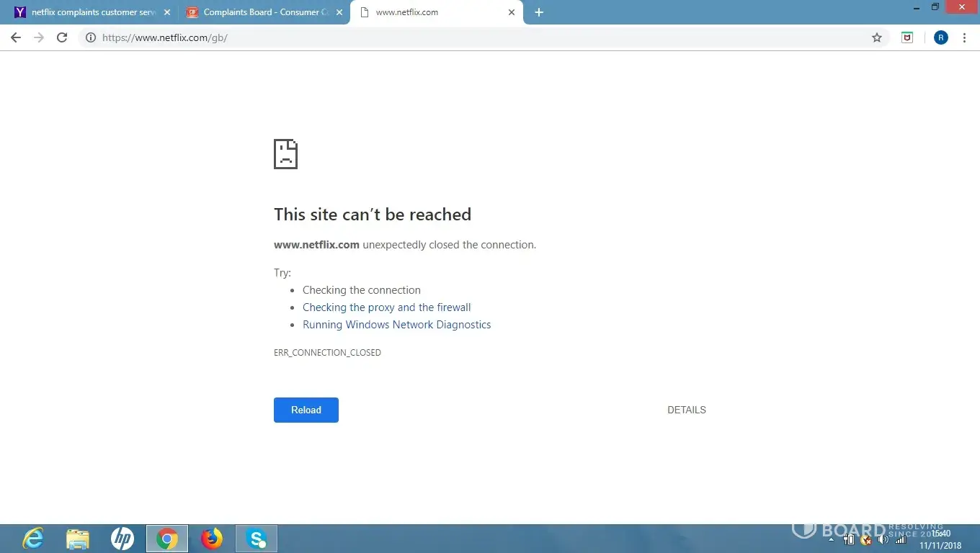Launch Firefox from the taskbar
980x553 pixels.
[212, 539]
